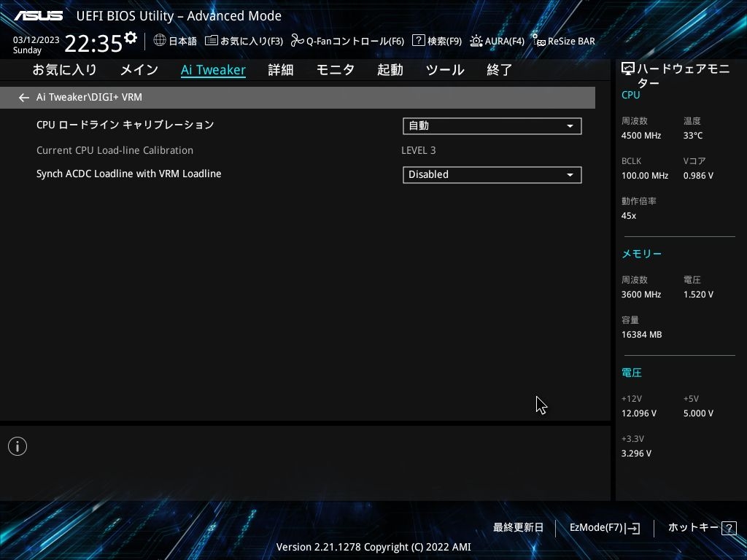Image resolution: width=747 pixels, height=560 pixels.
Task: Click the 22:35 clock display
Action: point(93,43)
